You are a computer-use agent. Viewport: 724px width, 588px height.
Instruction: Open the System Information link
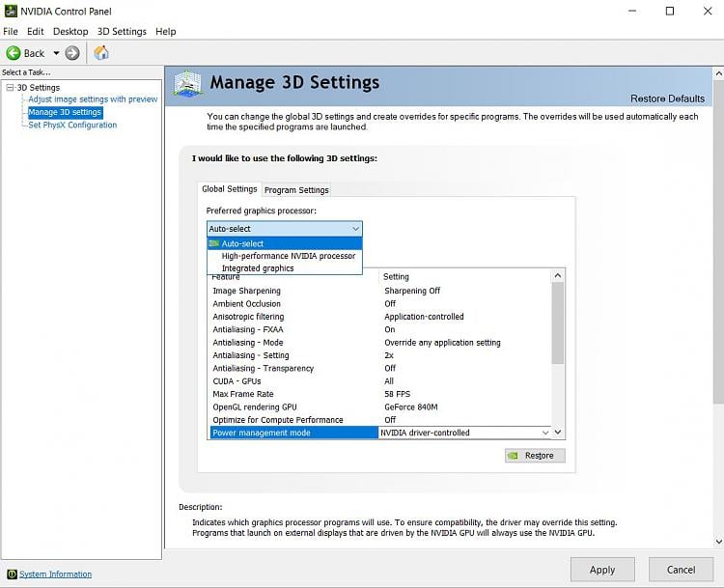coord(55,574)
